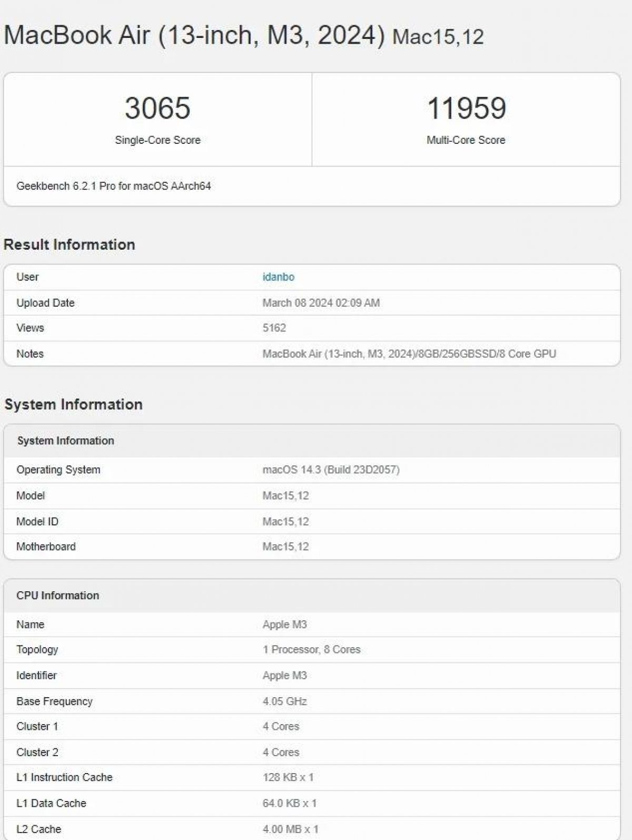Click the 'Topology' row label

coord(37,650)
